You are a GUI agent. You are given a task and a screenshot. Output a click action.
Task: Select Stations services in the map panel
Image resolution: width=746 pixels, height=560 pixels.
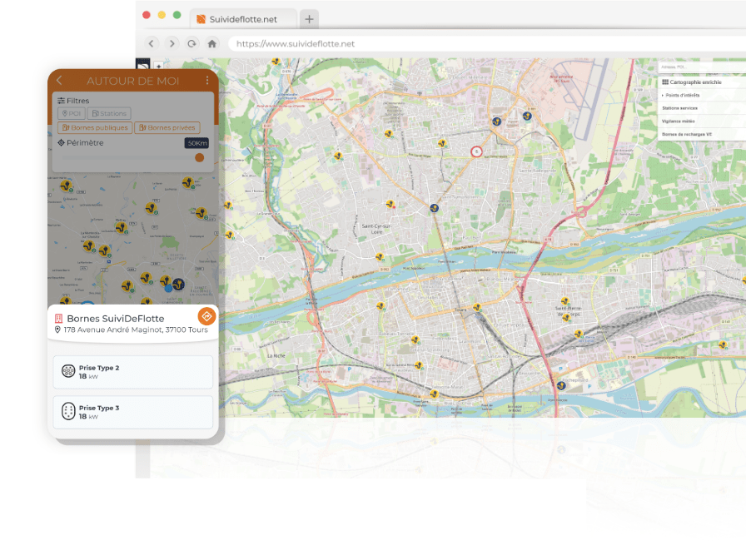(x=702, y=108)
